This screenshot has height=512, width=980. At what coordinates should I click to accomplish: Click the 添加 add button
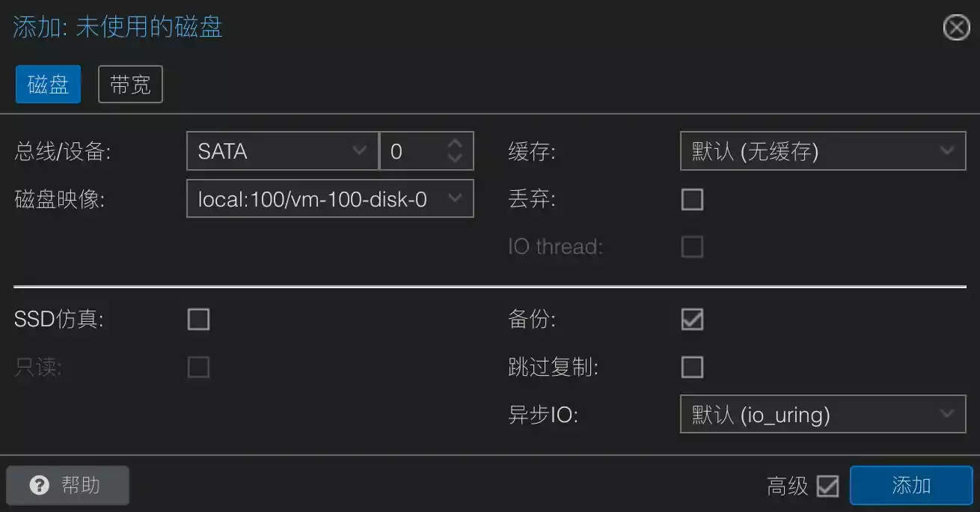click(x=910, y=486)
